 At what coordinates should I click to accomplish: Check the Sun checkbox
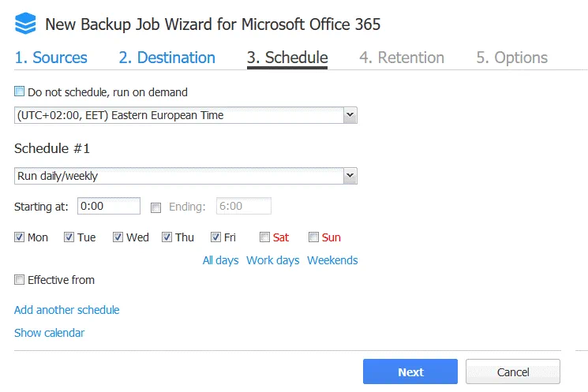point(313,237)
